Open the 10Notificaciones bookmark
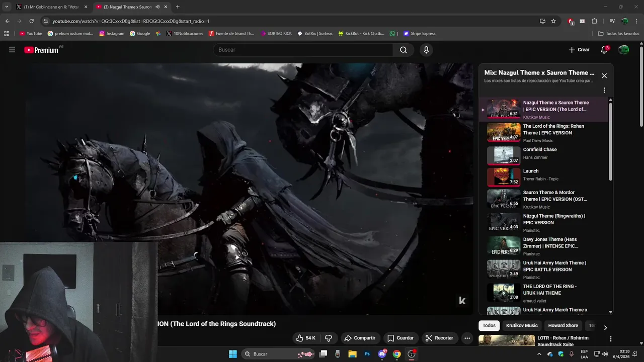644x362 pixels. click(185, 34)
